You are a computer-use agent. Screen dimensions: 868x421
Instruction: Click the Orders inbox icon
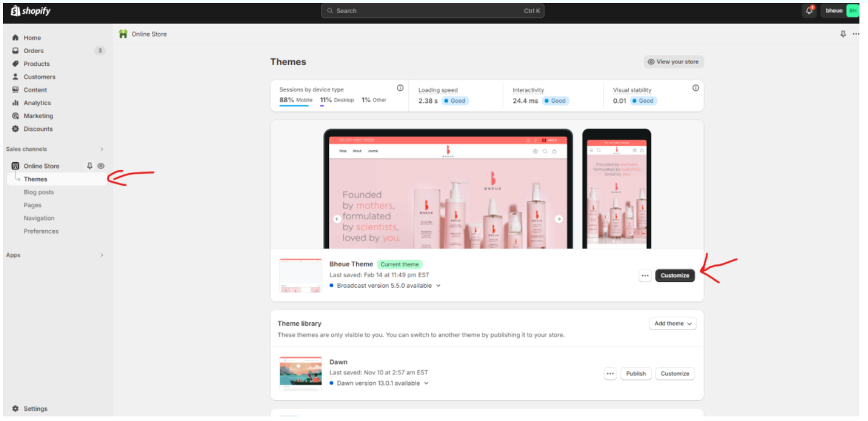pos(15,51)
